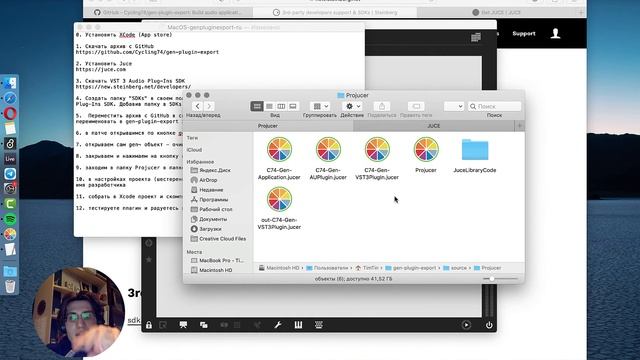Open Finder from the Dock
Viewport: 640px width, 360px height.
(10, 83)
